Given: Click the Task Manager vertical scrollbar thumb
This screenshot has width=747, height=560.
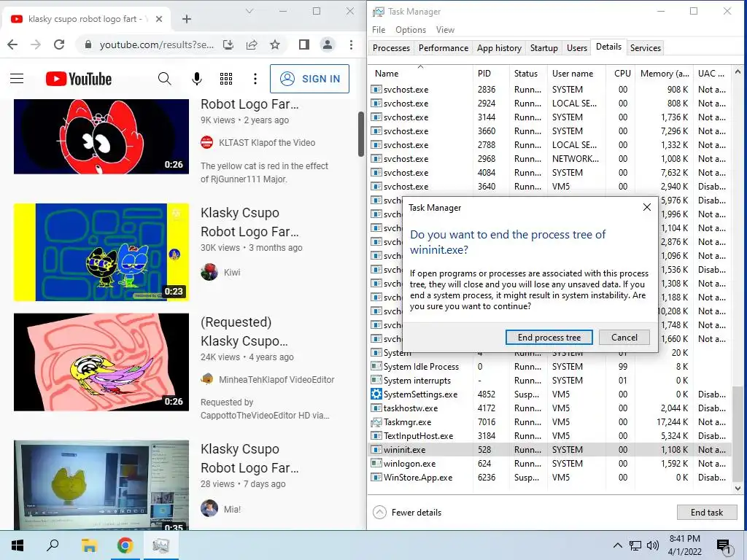Looking at the screenshot, I should point(738,433).
